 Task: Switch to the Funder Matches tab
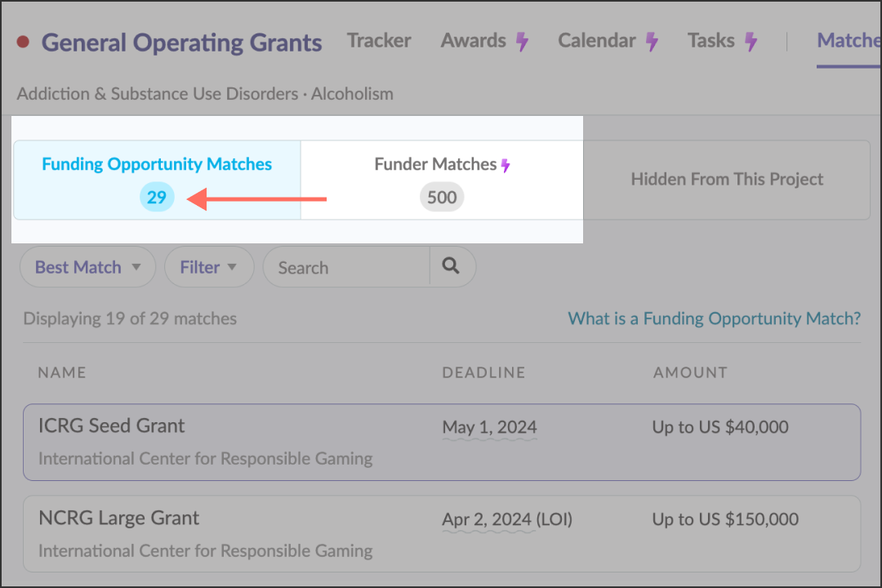[x=437, y=163]
